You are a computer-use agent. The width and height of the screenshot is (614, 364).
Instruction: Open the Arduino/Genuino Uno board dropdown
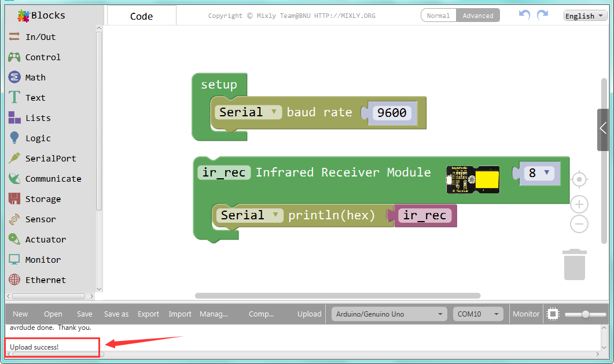tap(389, 314)
